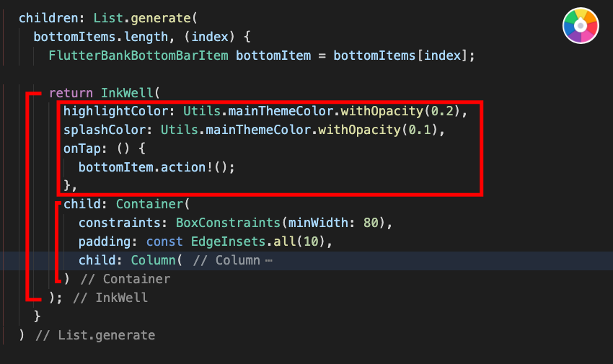This screenshot has width=613, height=364.
Task: Click the onTap callback name
Action: coord(82,148)
